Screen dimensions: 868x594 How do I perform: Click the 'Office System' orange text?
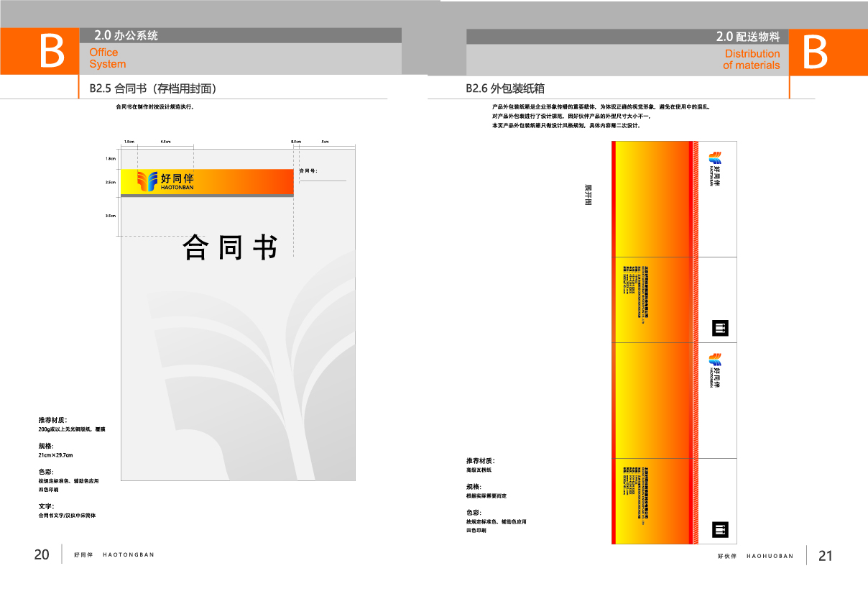[x=107, y=58]
